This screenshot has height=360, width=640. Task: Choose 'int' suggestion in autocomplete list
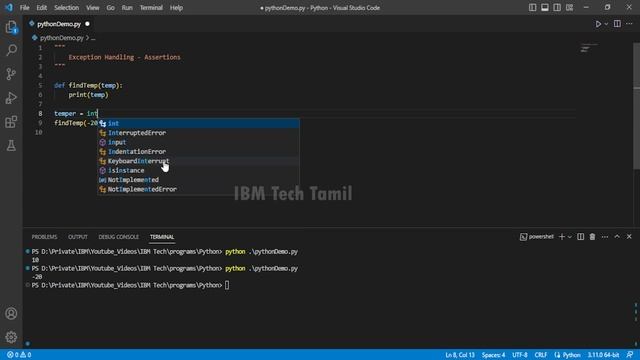(198, 123)
